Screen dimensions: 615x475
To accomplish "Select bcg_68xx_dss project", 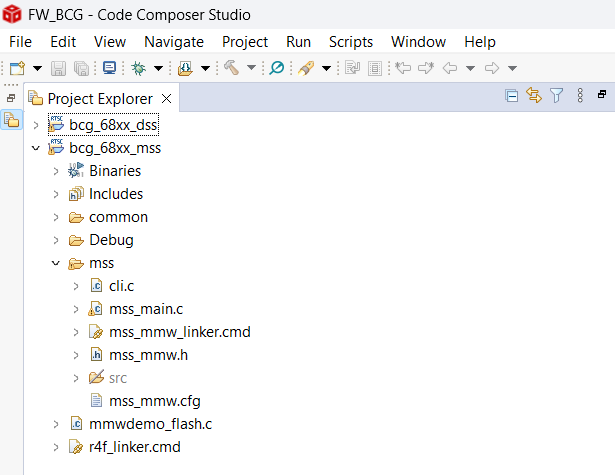I will point(113,125).
